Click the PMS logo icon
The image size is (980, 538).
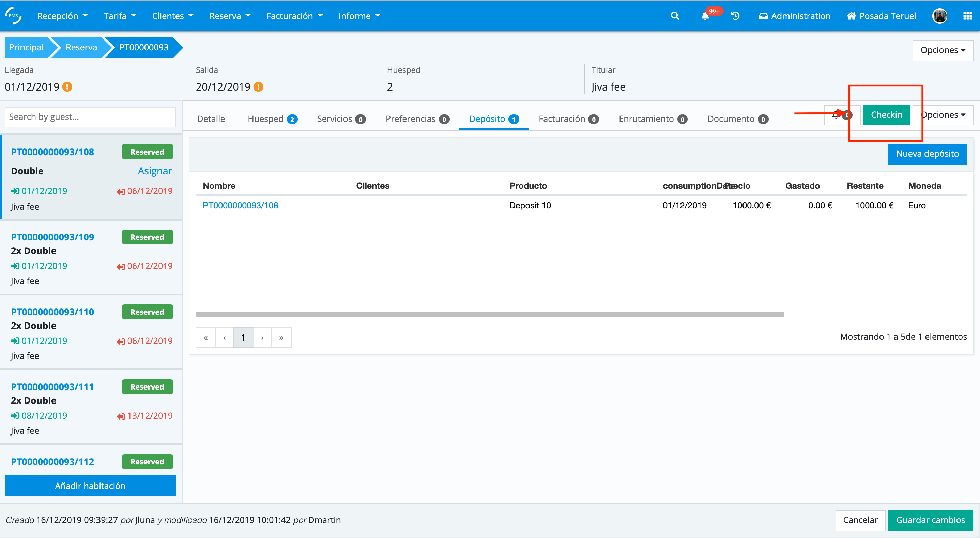point(14,16)
